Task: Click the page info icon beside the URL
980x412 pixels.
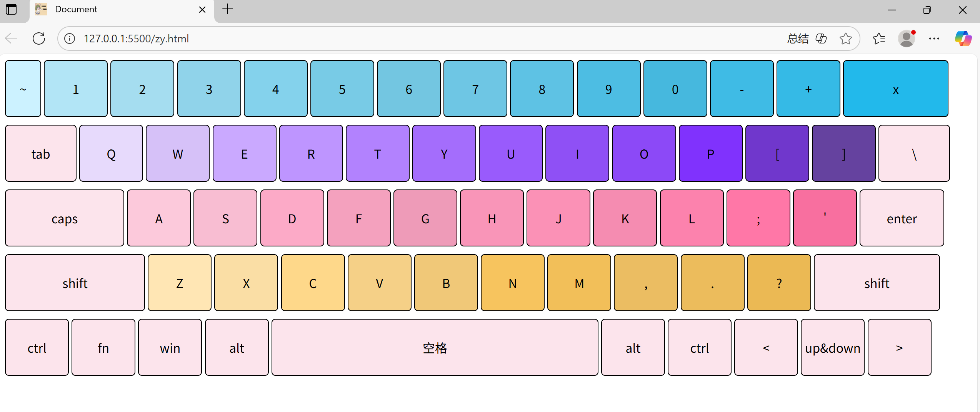Action: [x=69, y=39]
